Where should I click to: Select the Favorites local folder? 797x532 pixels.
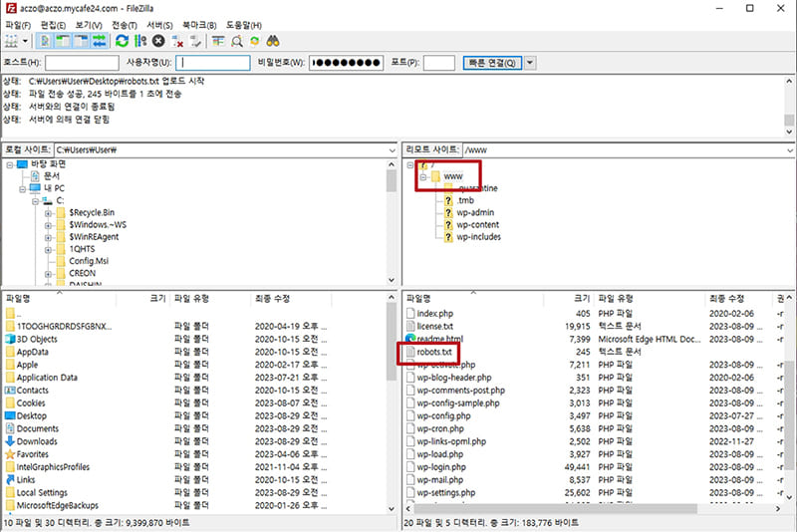pos(32,454)
